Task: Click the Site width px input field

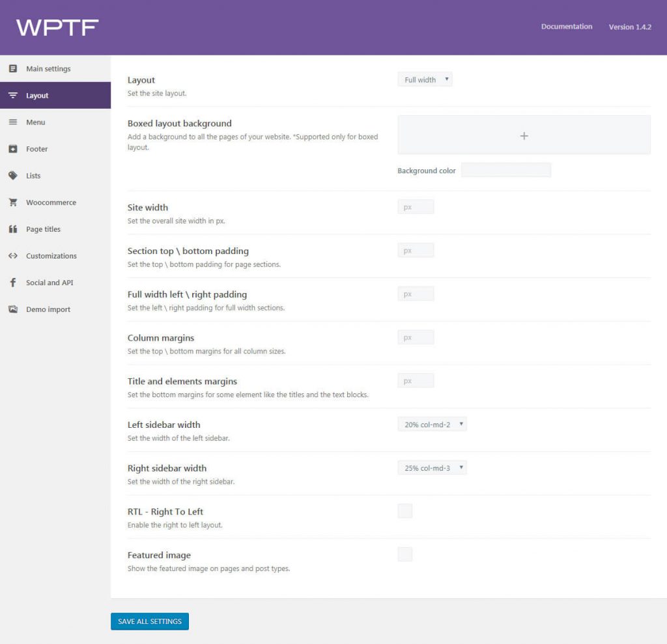Action: (x=416, y=206)
